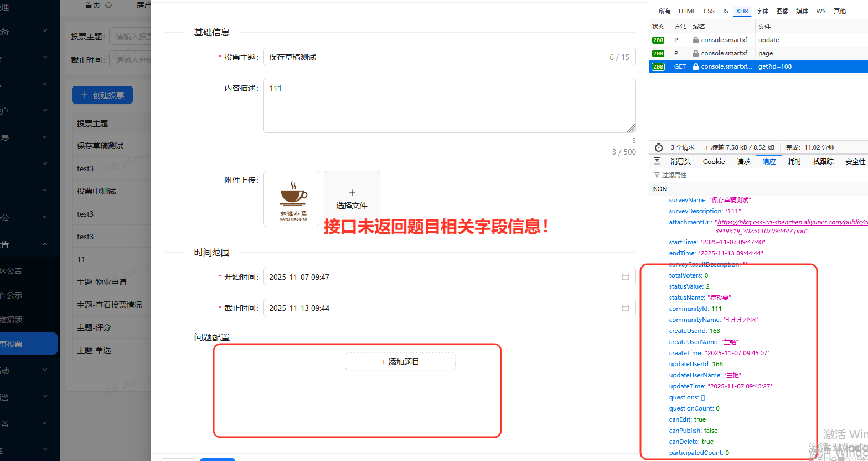The image size is (868, 461).
Task: Switch to the 响应 details tab
Action: (x=769, y=162)
